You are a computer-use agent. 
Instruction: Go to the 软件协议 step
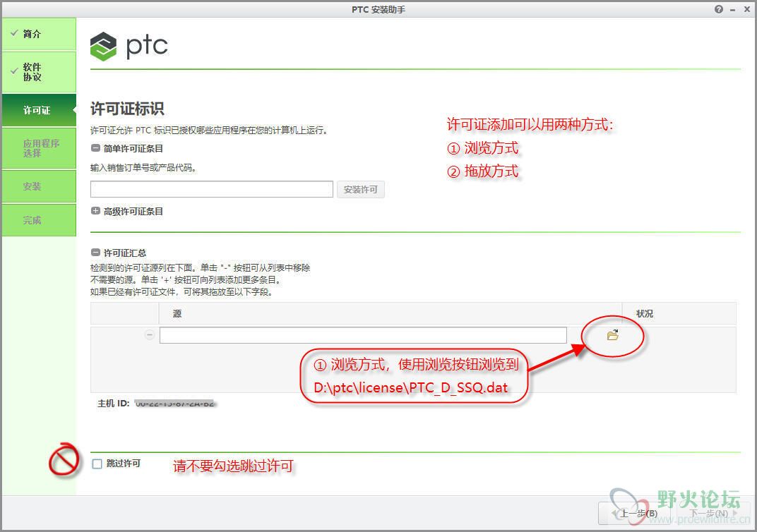coord(39,72)
